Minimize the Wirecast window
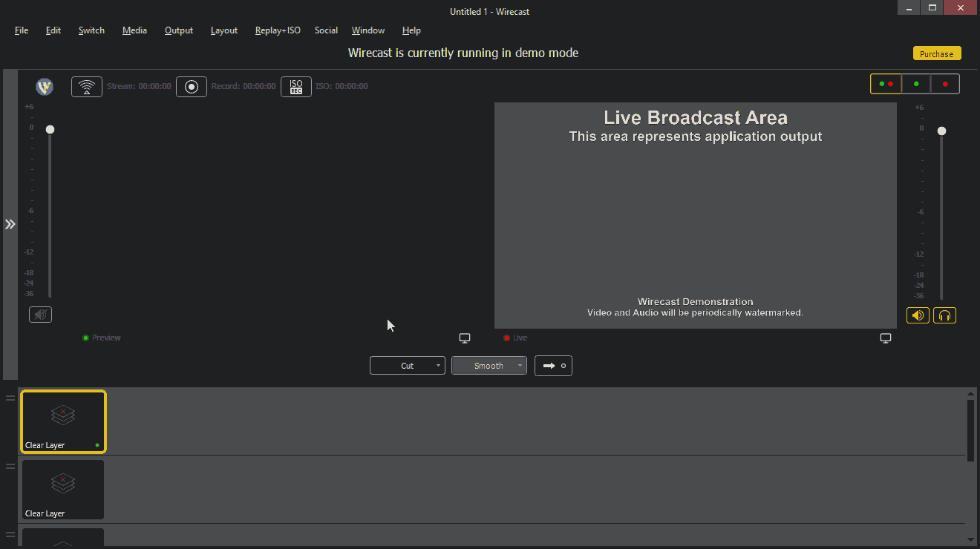980x549 pixels. click(x=909, y=7)
